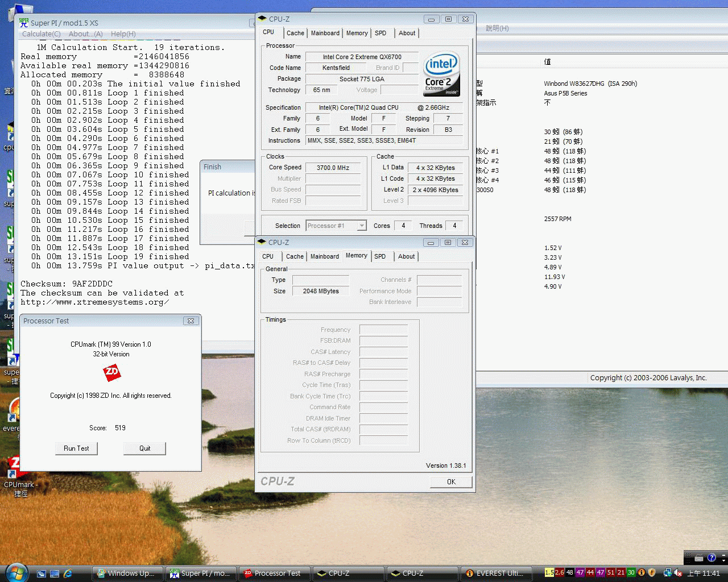Viewport: 728px width, 582px height.
Task: Click the 2557 RPM fan value in EVEREST
Action: (x=557, y=219)
